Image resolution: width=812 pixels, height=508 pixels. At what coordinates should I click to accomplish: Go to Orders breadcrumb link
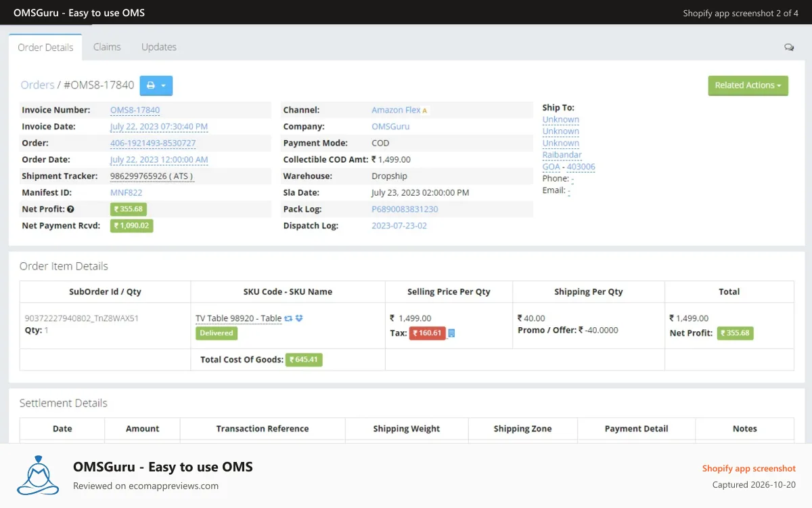tap(37, 85)
